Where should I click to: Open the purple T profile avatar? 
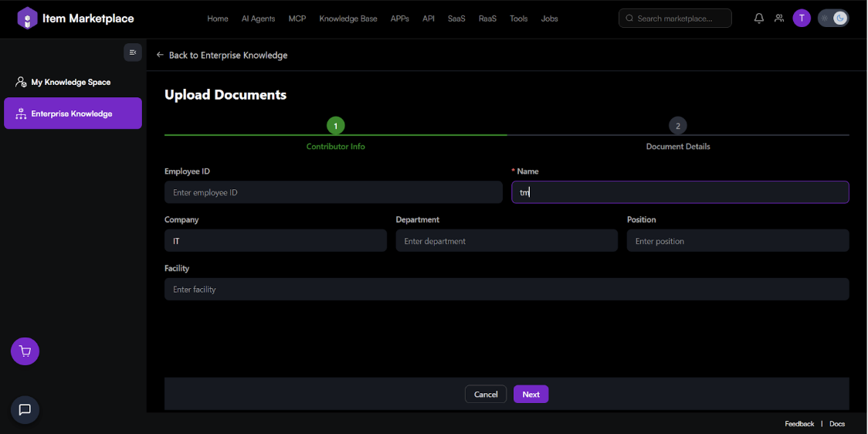coord(802,19)
